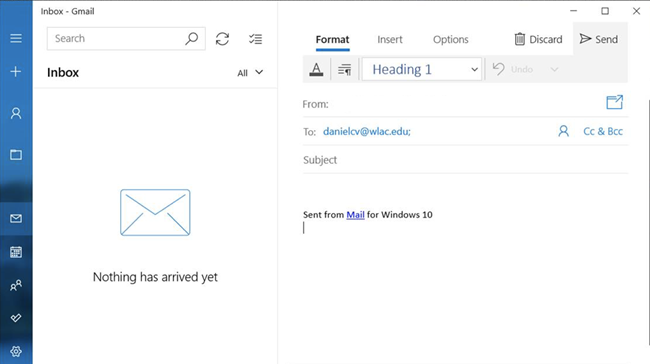Image resolution: width=650 pixels, height=364 pixels.
Task: Open the Folders icon in sidebar
Action: coord(16,155)
